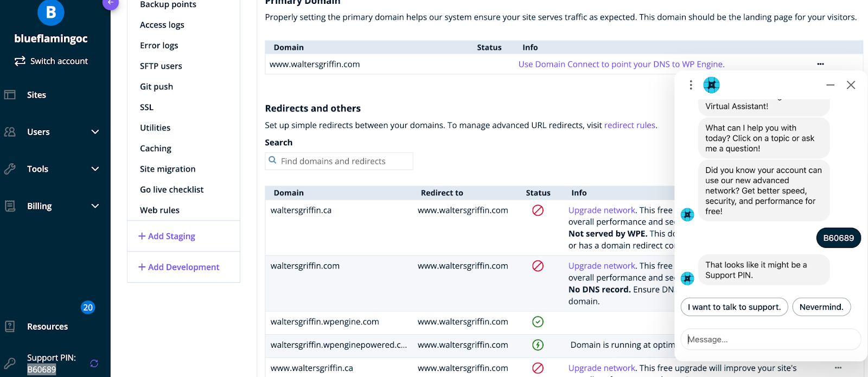
Task: Open Access logs
Action: 162,25
